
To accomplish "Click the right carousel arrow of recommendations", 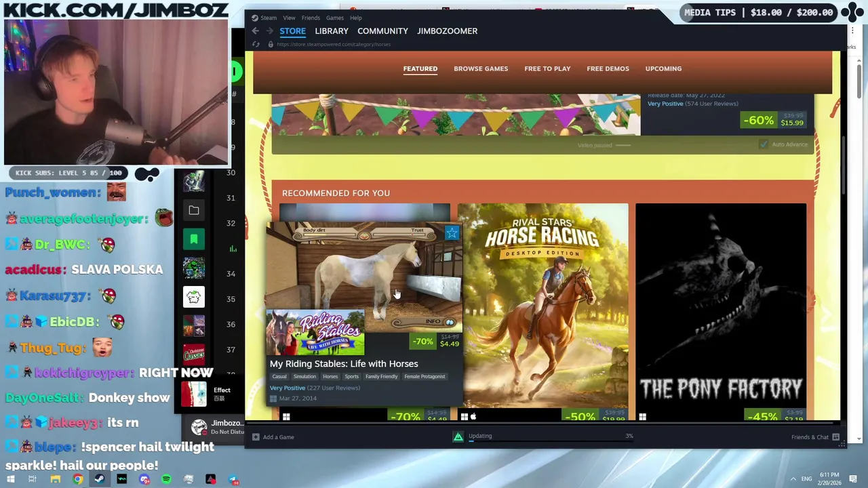I will (x=826, y=313).
